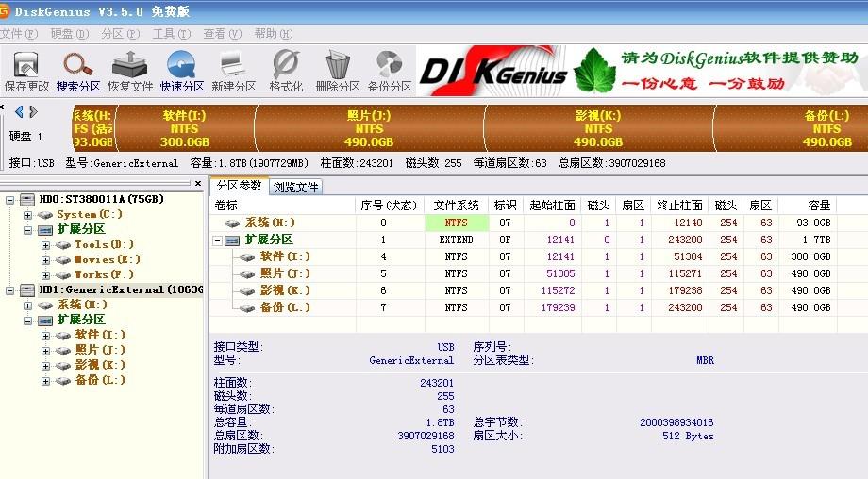Viewport: 868px width, 479px height.
Task: Go to previous disk with left arrow
Action: tap(20, 112)
